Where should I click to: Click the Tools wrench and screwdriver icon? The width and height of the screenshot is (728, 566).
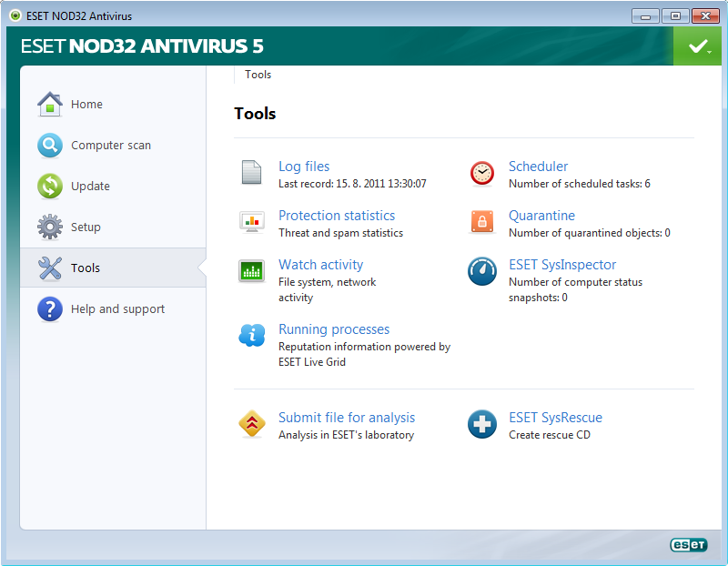pyautogui.click(x=50, y=268)
